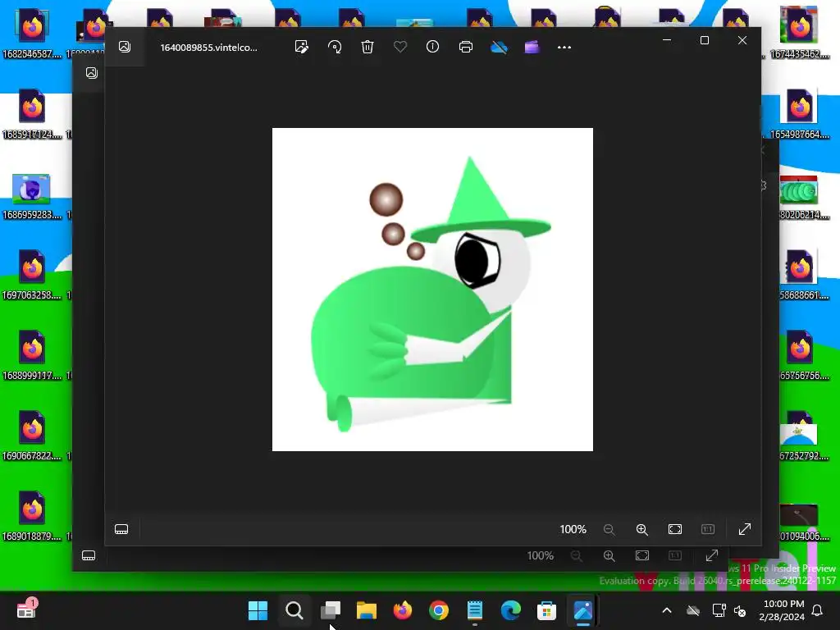Click the muted volume tray icon
Viewport: 840px width, 630px height.
[740, 610]
